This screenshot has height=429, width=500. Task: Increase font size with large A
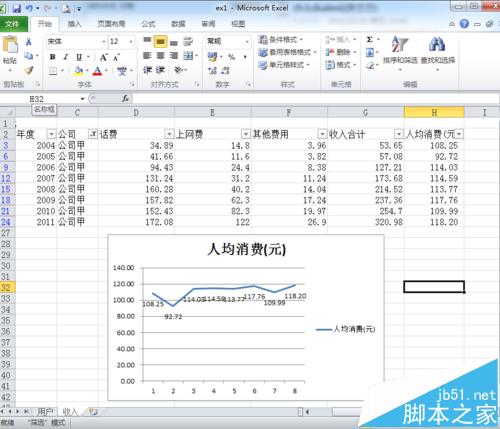[x=104, y=57]
